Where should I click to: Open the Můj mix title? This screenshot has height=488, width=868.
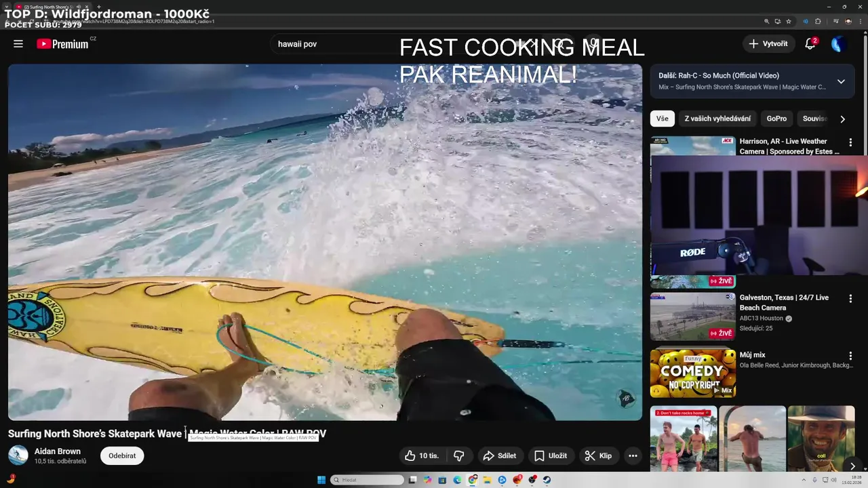[x=752, y=354]
